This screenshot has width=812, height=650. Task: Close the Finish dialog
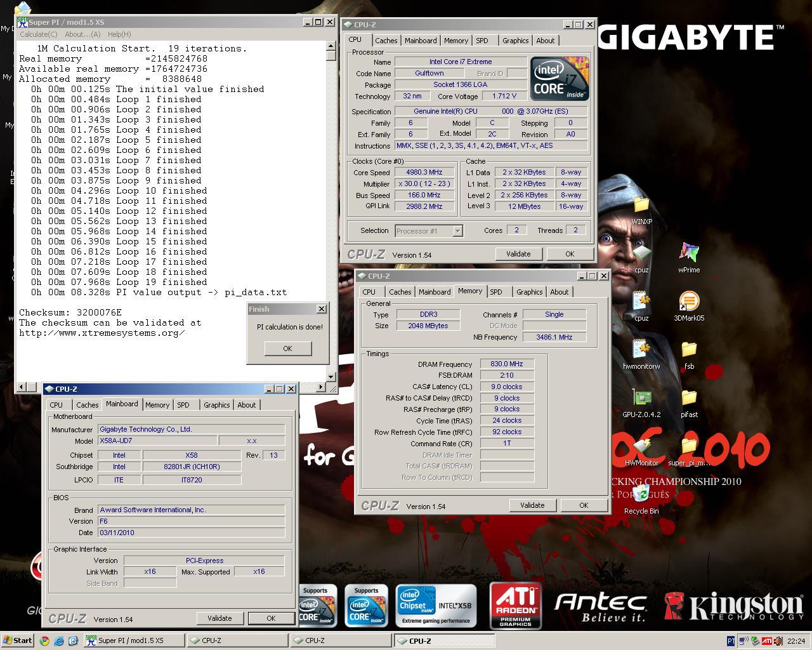coord(322,309)
